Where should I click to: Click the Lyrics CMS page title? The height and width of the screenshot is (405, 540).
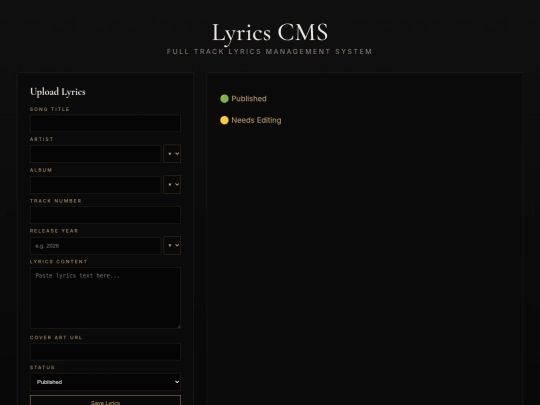pyautogui.click(x=270, y=33)
